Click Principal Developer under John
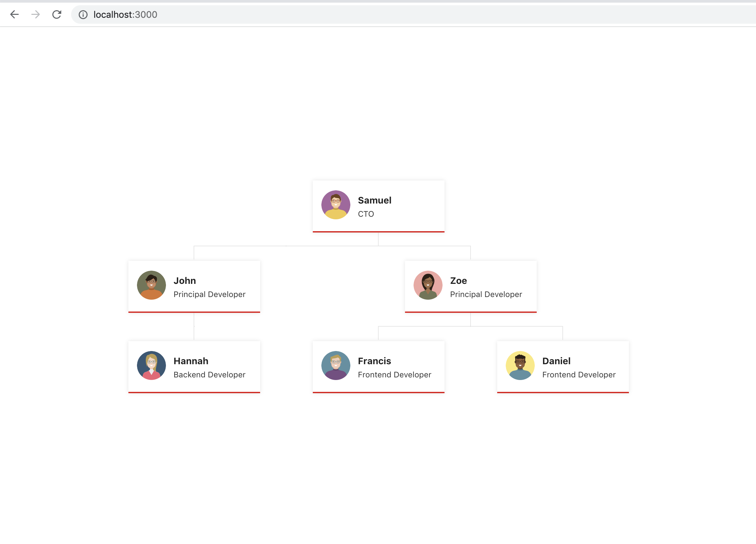 coord(209,294)
